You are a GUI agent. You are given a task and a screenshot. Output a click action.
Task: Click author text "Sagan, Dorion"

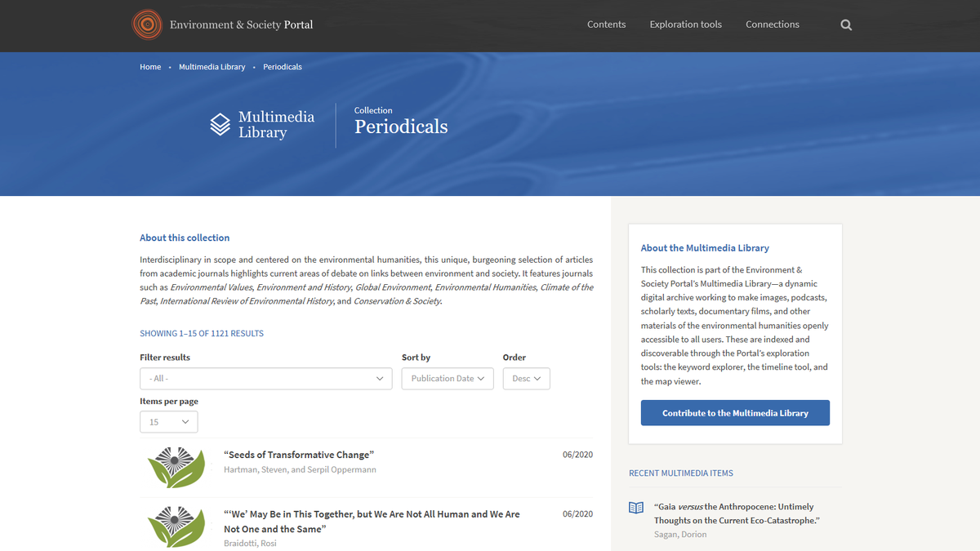(680, 535)
